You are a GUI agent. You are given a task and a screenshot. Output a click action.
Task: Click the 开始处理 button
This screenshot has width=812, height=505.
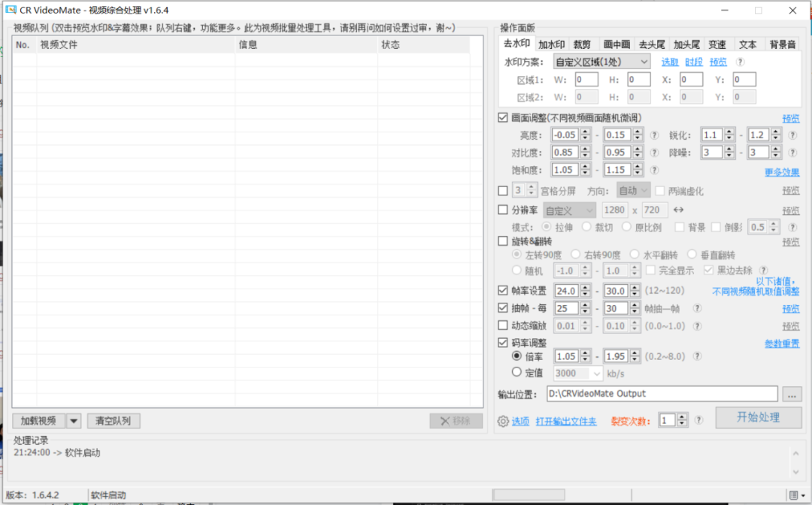pos(758,418)
